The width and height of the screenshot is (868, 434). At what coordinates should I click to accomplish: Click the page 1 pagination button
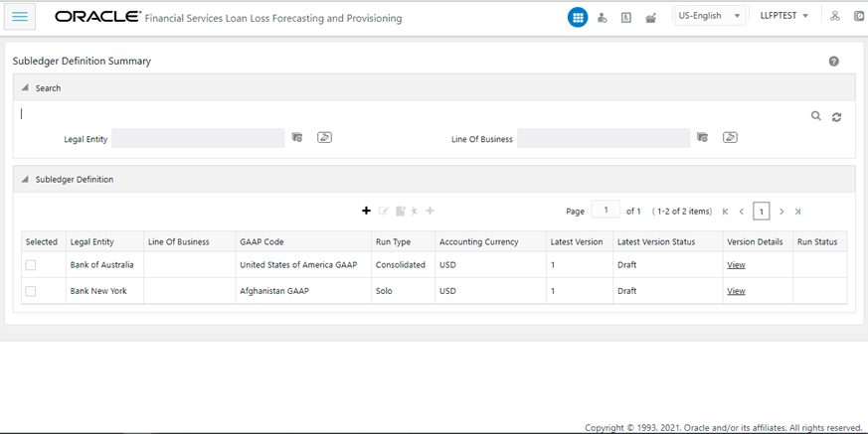[762, 212]
